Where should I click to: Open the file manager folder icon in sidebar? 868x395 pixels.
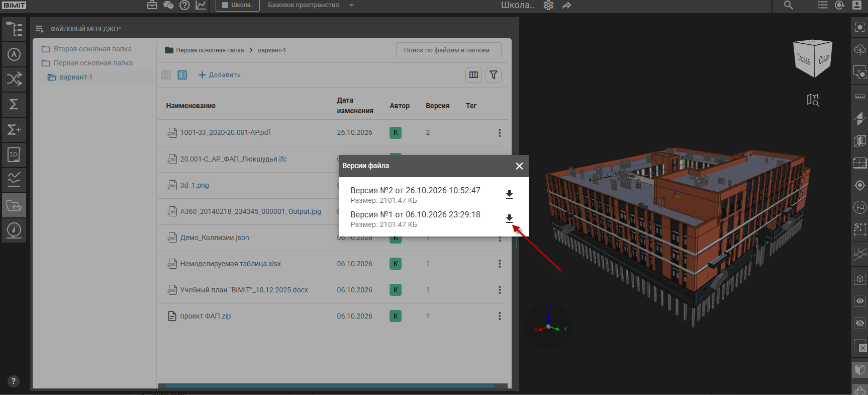(x=14, y=205)
